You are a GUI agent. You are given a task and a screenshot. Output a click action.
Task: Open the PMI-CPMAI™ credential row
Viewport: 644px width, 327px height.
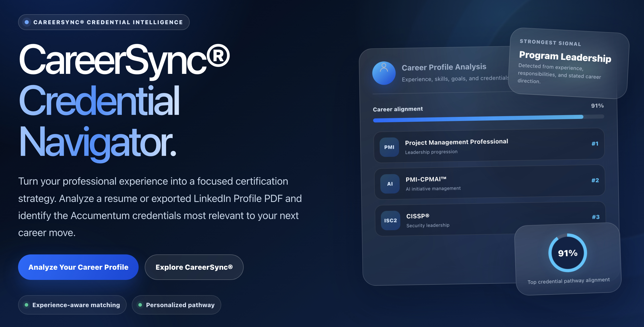(490, 182)
